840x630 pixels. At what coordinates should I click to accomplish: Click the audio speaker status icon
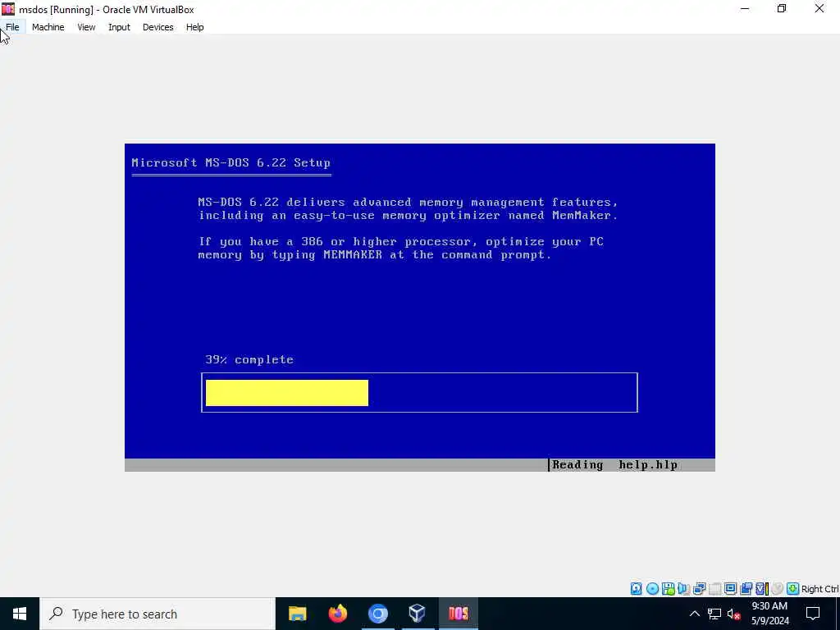coord(683,589)
